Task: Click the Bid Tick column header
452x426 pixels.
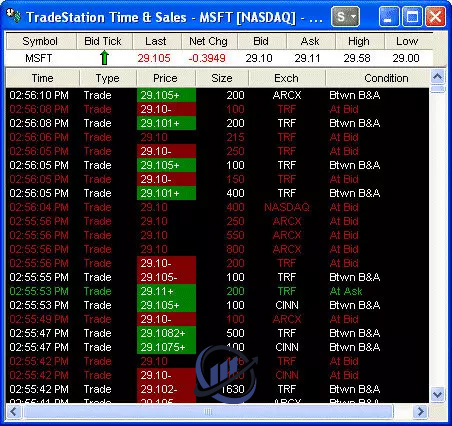Action: (x=104, y=41)
